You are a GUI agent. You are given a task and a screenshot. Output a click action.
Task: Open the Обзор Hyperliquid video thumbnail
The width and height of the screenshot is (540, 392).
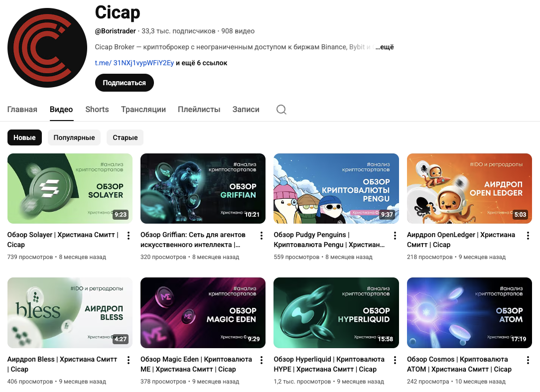tap(336, 313)
